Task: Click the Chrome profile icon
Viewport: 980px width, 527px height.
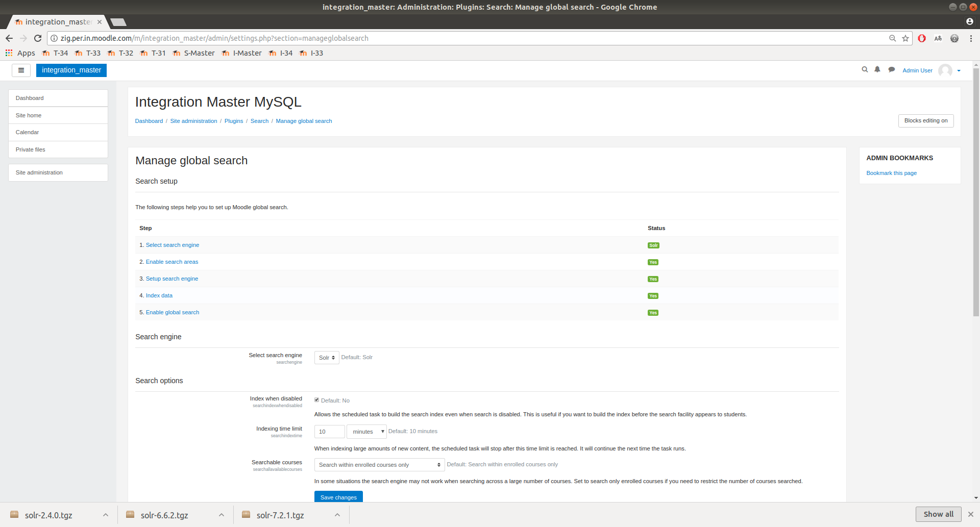Action: point(969,21)
